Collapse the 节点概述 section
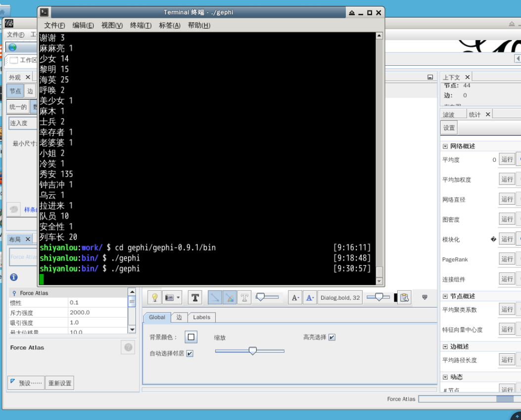This screenshot has width=521, height=420. click(445, 296)
